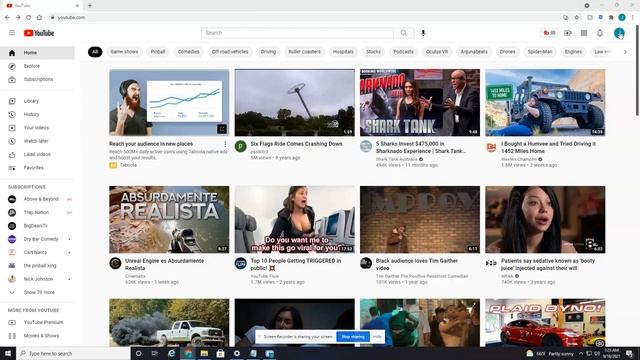Viewport: 640px width, 360px height.
Task: Select the Spider-Man filter chip
Action: pos(540,52)
